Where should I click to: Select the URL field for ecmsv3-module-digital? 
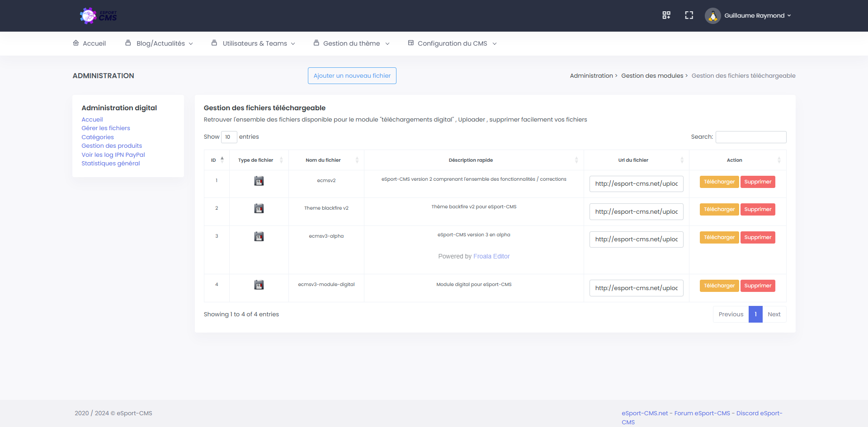(x=637, y=288)
